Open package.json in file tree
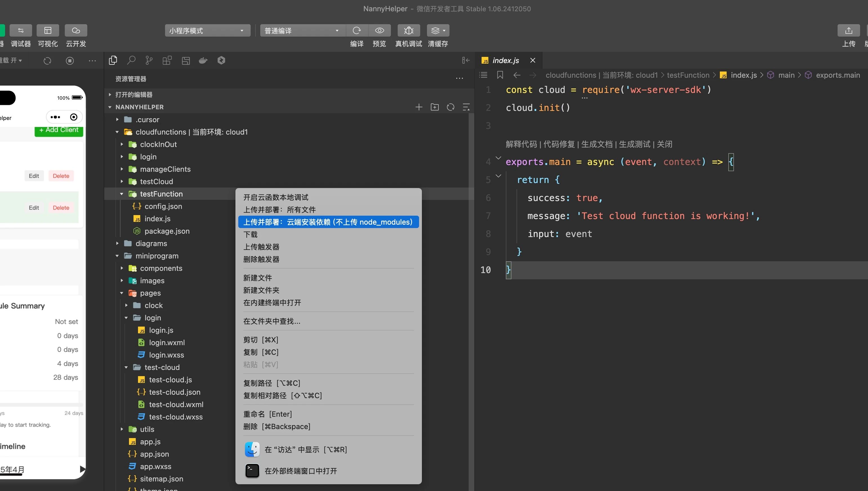The height and width of the screenshot is (491, 868). point(167,231)
